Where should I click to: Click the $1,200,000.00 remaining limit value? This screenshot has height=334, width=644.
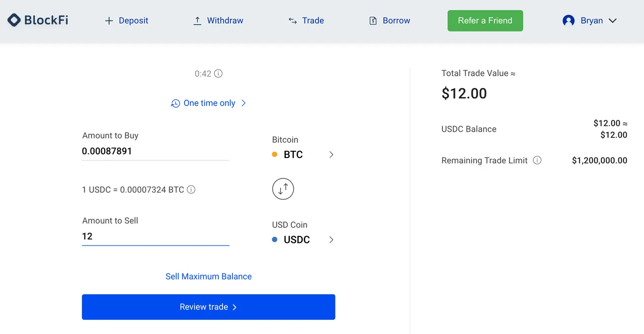coord(600,160)
